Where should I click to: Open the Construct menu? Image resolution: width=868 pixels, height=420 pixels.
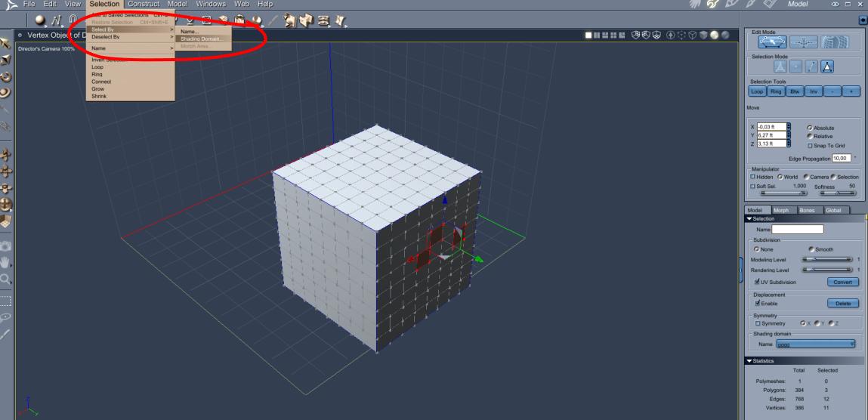click(x=144, y=4)
